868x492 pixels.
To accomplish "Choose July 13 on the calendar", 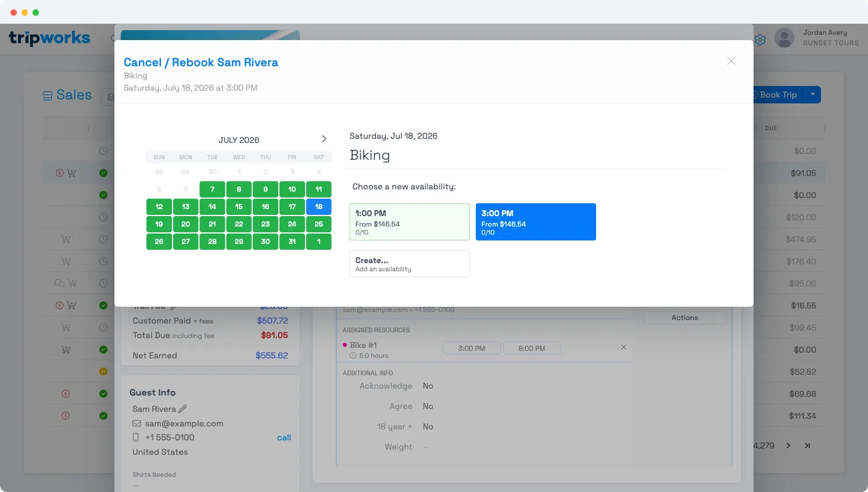I will click(x=186, y=207).
